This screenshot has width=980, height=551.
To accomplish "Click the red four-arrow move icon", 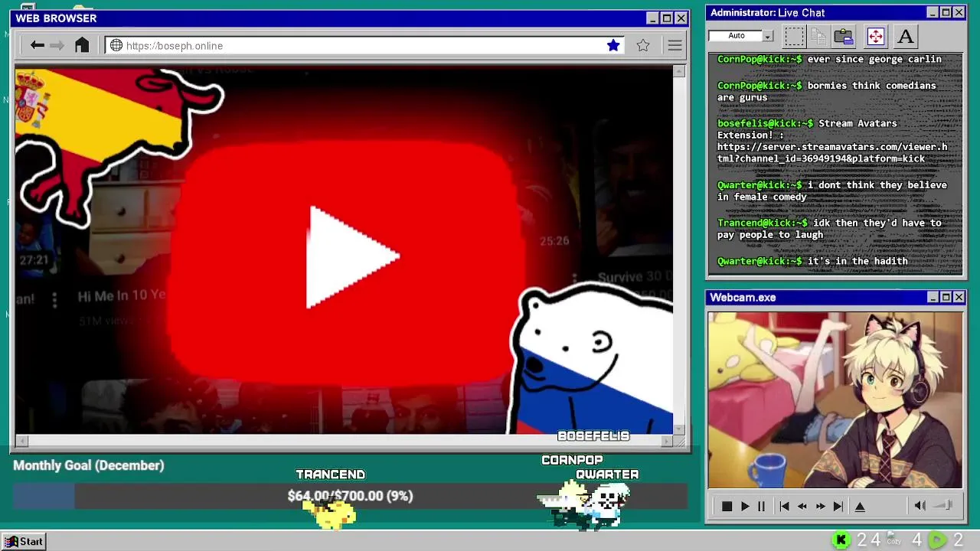I will [x=875, y=36].
